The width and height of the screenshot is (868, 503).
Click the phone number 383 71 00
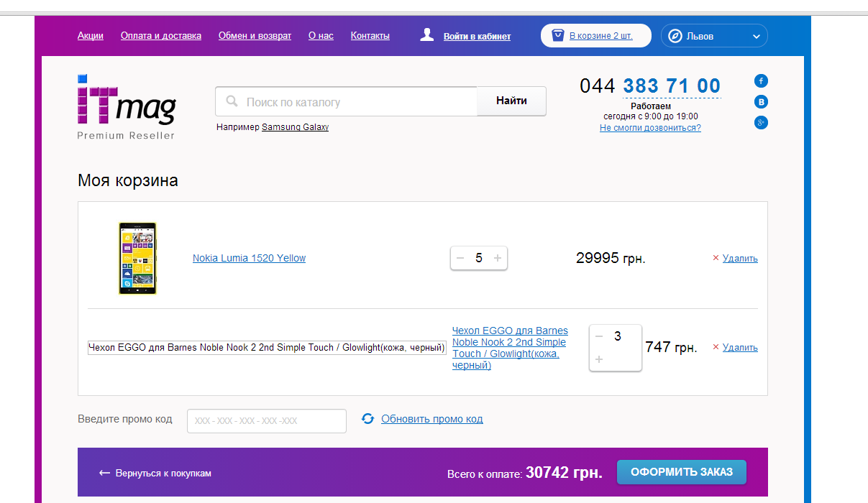672,86
